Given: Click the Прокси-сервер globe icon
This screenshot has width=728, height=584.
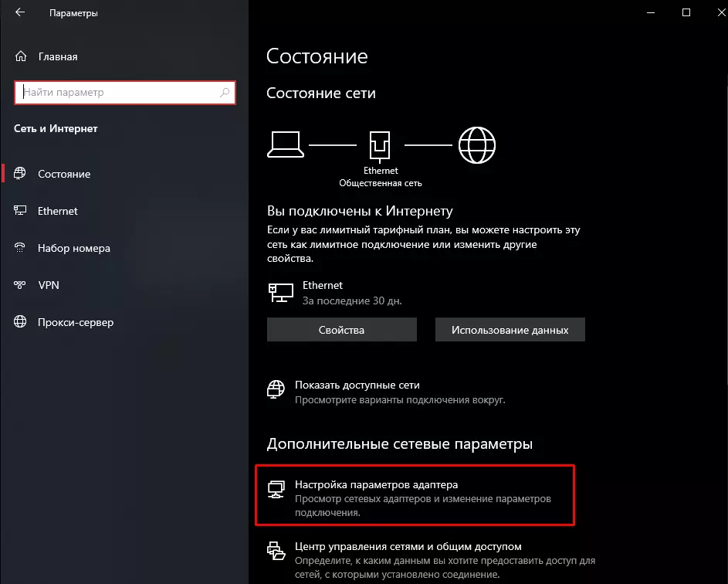Looking at the screenshot, I should pyautogui.click(x=21, y=322).
